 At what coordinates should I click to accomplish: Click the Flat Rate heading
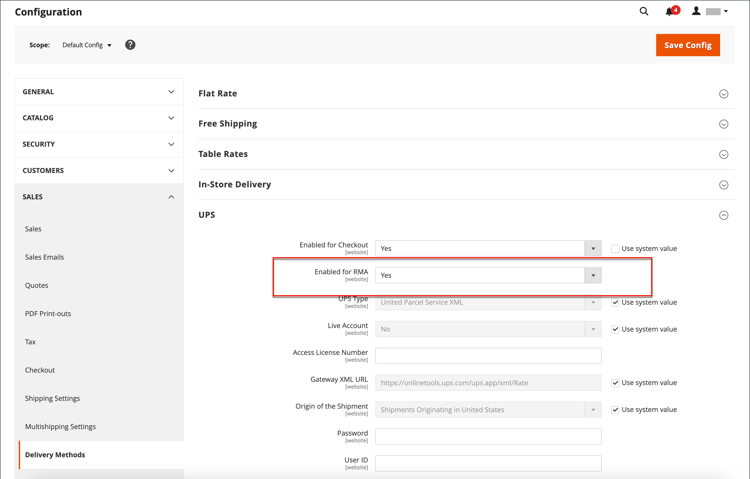tap(218, 93)
